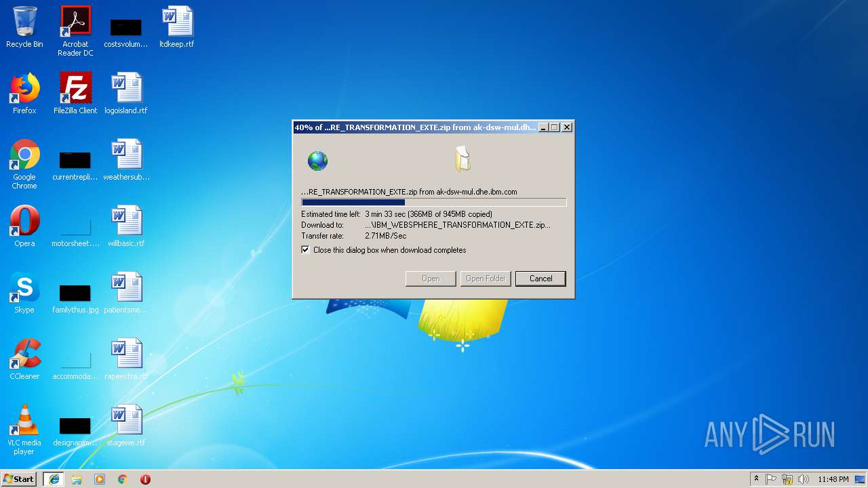Open willbasic.rtf document icon
The height and width of the screenshot is (488, 868).
tap(126, 226)
